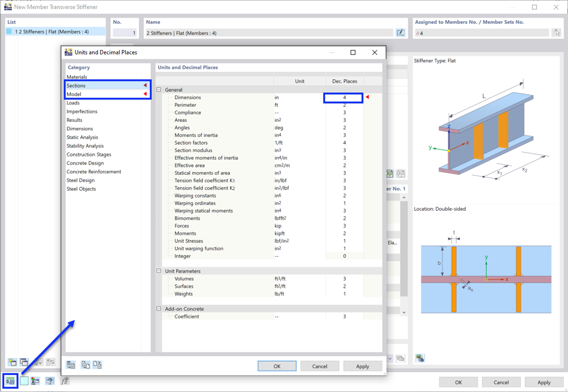
Task: Select Static Analysis category
Action: point(108,137)
